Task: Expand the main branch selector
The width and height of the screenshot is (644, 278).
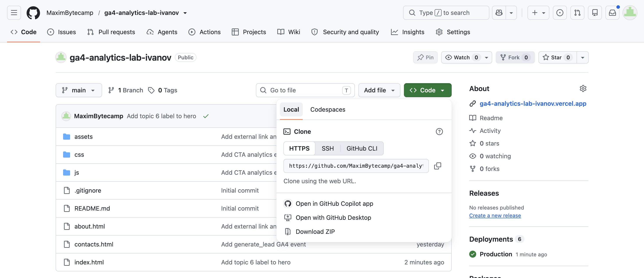Action: click(x=79, y=90)
